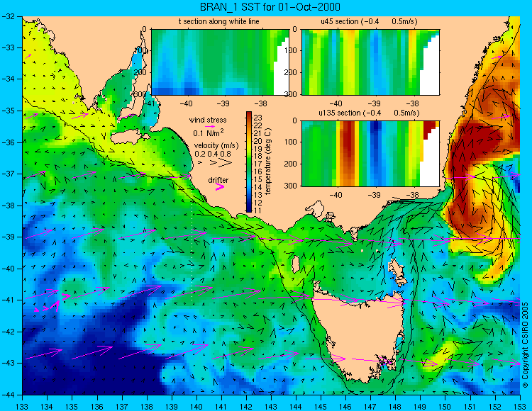Image resolution: width=532 pixels, height=411 pixels.
Task: Click the 'u45 section (-0.4 0.5m/s)' heading
Action: pos(369,21)
